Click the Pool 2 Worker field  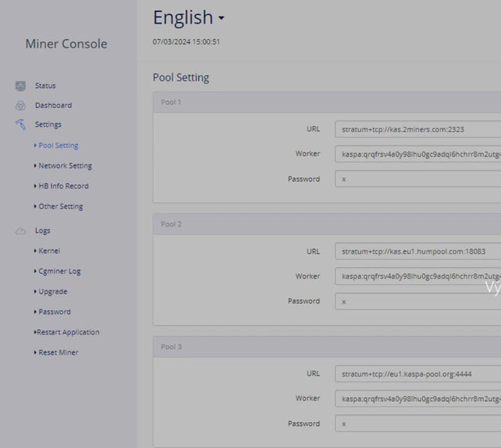pos(418,276)
